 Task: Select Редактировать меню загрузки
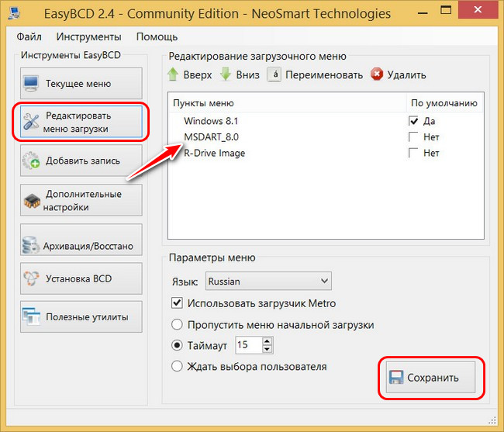81,122
